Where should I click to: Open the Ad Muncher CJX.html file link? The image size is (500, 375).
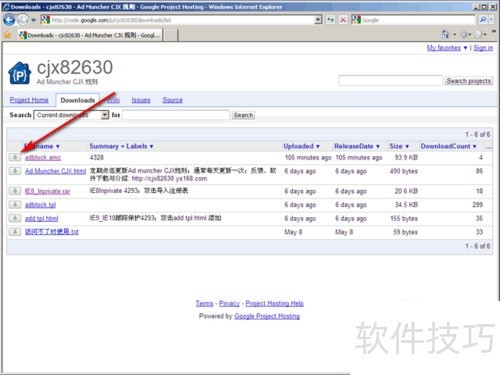(55, 171)
